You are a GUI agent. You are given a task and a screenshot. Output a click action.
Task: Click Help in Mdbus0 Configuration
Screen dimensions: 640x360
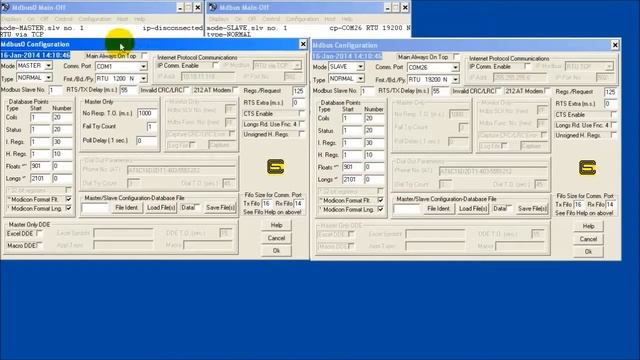tap(276, 225)
